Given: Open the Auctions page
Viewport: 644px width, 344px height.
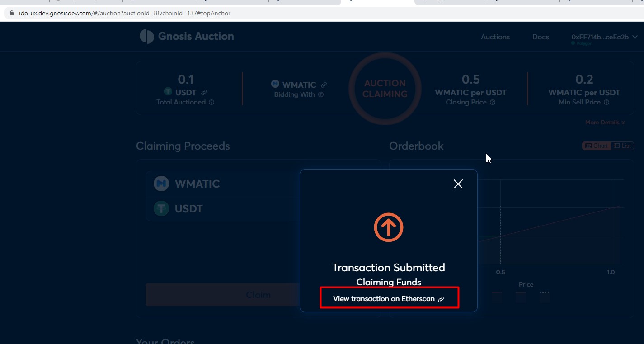Looking at the screenshot, I should 495,37.
